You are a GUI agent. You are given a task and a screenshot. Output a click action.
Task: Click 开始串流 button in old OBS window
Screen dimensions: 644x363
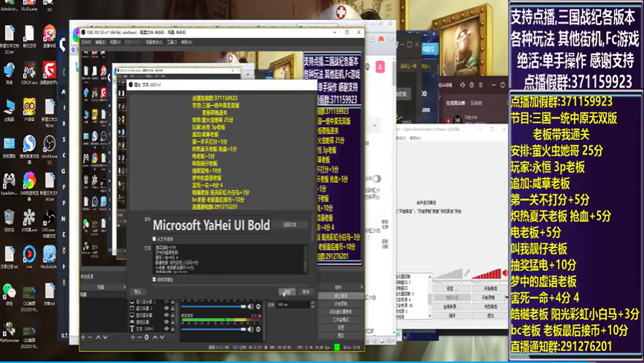click(x=490, y=289)
